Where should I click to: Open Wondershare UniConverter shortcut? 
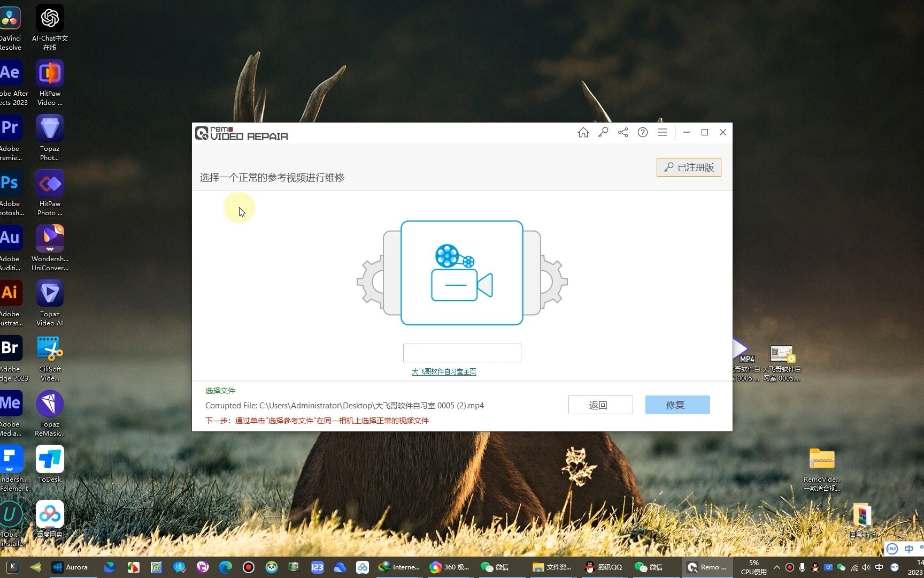click(49, 238)
